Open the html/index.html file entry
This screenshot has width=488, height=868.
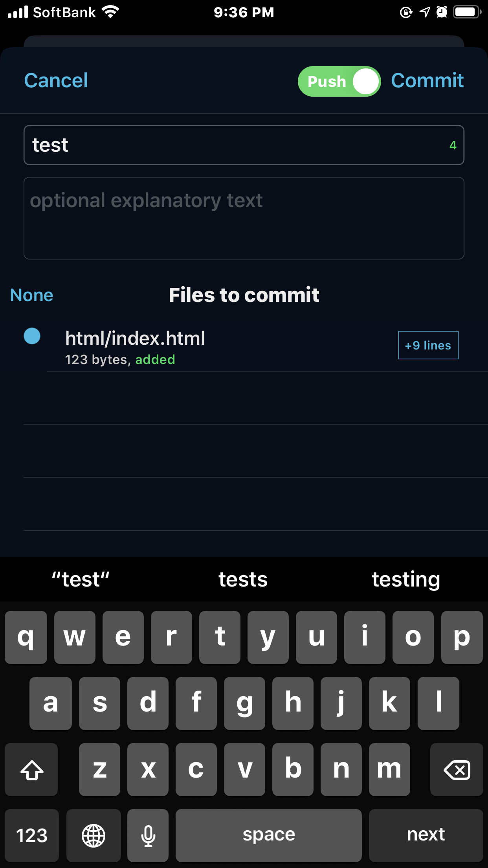coord(135,338)
